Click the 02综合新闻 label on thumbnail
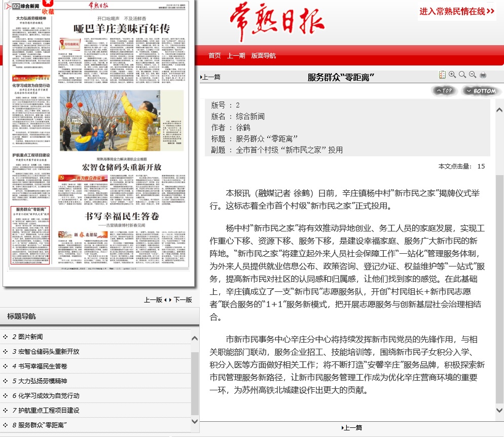The height and width of the screenshot is (437, 504). [26, 6]
